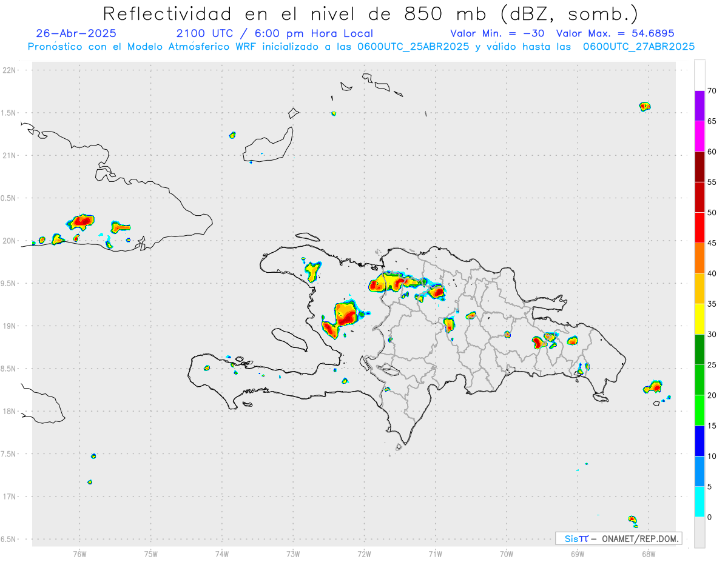Screen dimensions: 728x562
Task: Click the '68W' longitude label
Action: 649,554
